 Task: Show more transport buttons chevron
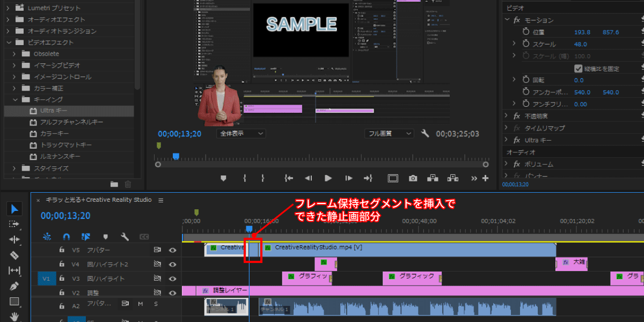[474, 178]
